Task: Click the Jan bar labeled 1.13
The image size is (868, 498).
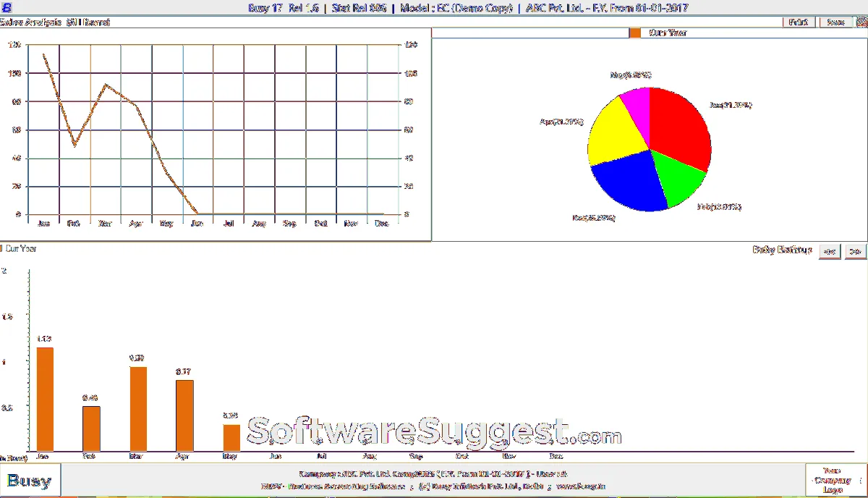Action: pos(45,400)
